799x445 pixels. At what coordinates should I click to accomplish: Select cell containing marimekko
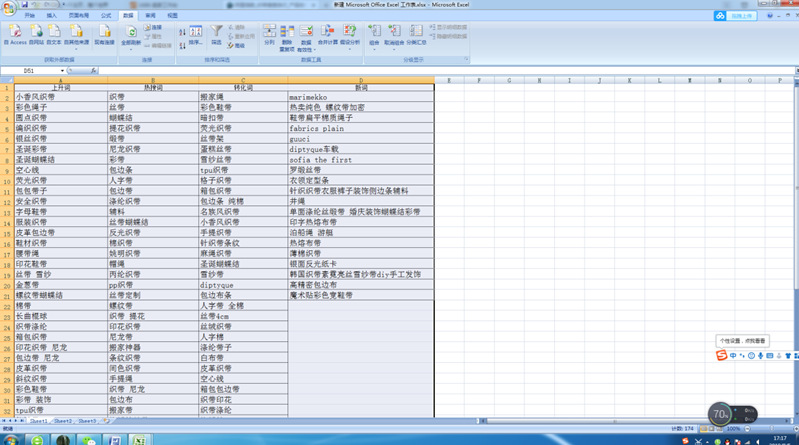point(361,97)
